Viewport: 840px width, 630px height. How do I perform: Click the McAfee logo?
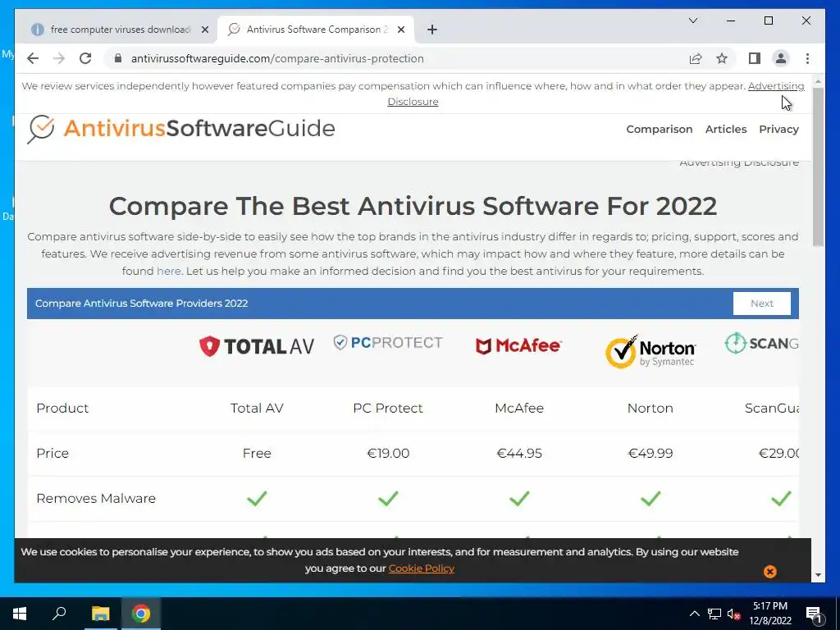coord(518,346)
